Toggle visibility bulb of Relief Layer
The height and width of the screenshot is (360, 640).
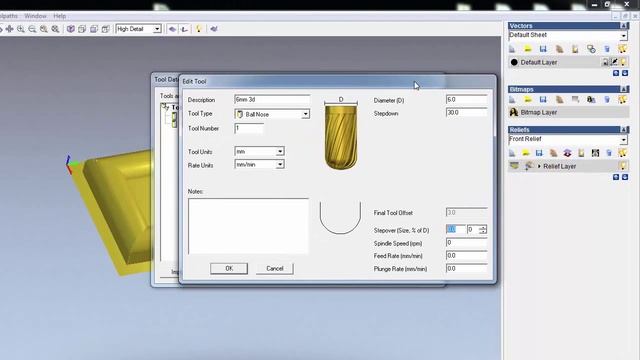(623, 166)
